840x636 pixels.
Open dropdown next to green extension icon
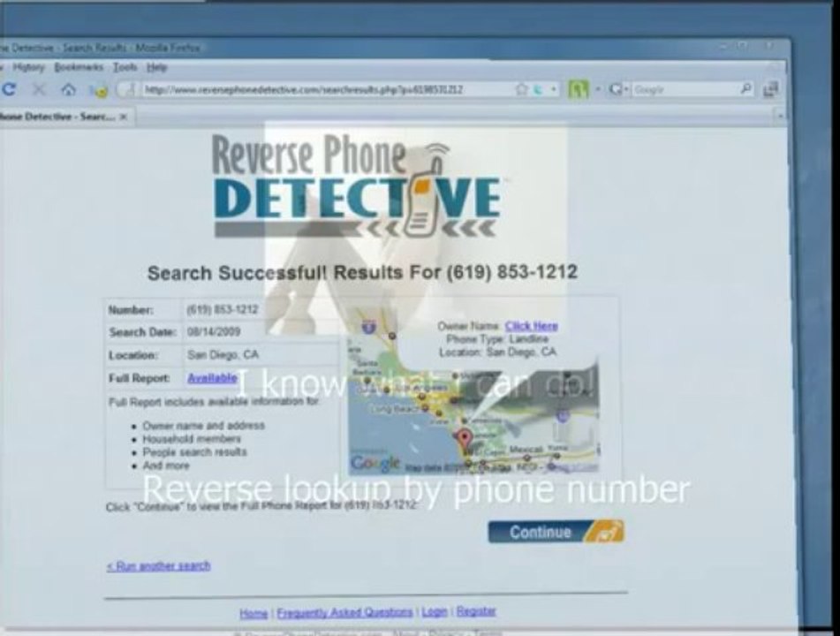tap(597, 89)
